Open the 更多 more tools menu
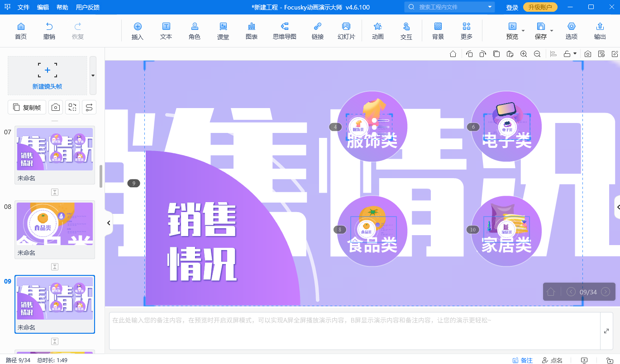 [x=467, y=31]
